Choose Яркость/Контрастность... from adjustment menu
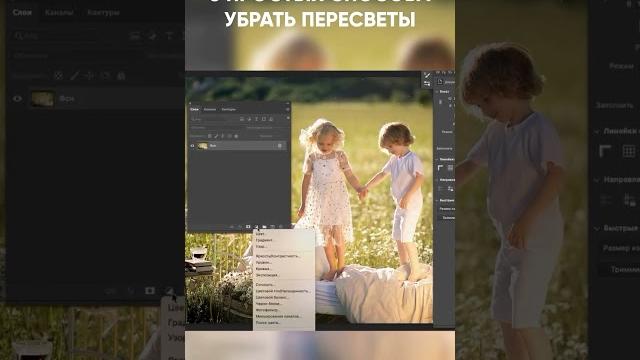This screenshot has width=640, height=360. point(278,256)
